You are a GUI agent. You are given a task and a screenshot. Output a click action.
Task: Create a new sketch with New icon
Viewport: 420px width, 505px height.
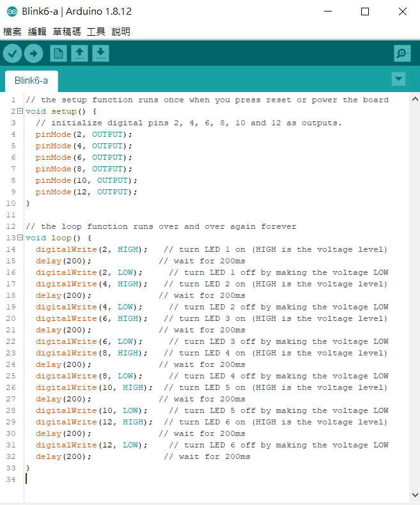tap(58, 54)
